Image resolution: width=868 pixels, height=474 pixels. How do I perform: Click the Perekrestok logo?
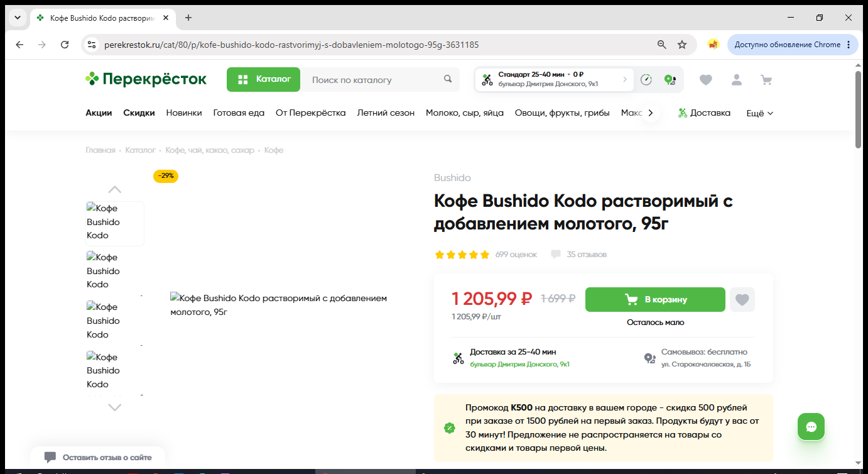coord(146,79)
